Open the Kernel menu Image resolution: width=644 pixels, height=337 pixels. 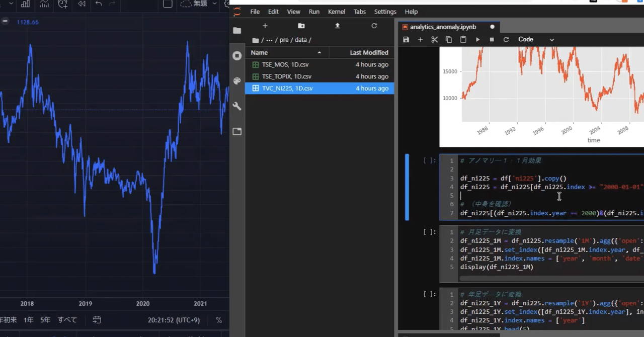(x=336, y=12)
